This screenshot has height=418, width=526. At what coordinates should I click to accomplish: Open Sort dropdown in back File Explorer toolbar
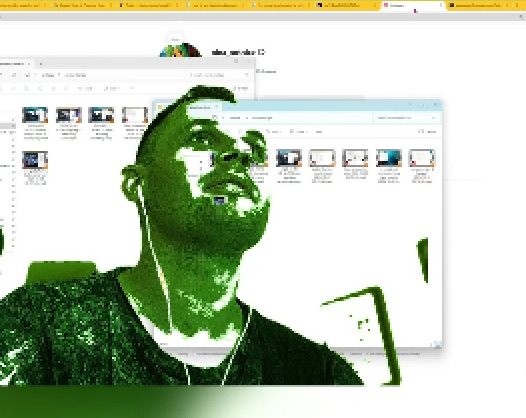[86, 89]
